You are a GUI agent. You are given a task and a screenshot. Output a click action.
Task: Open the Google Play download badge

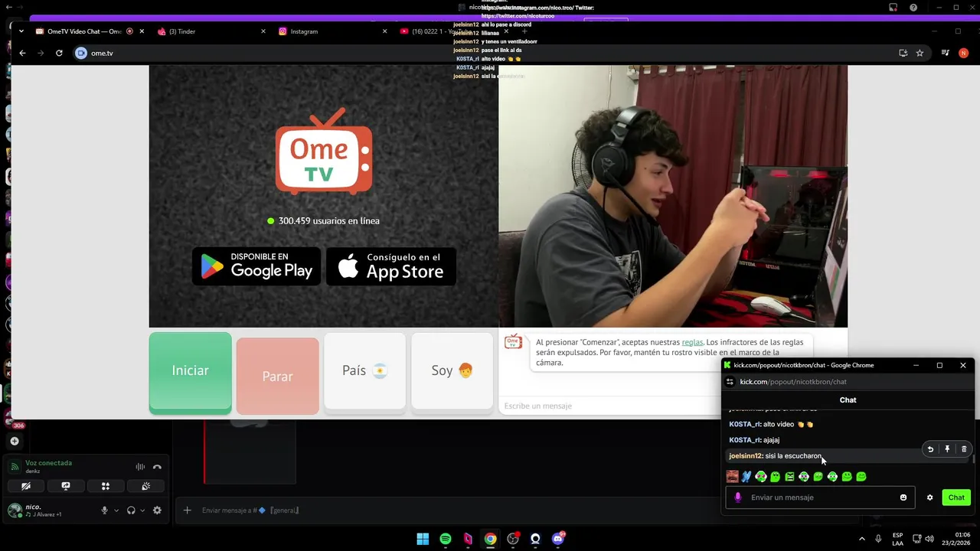point(256,266)
